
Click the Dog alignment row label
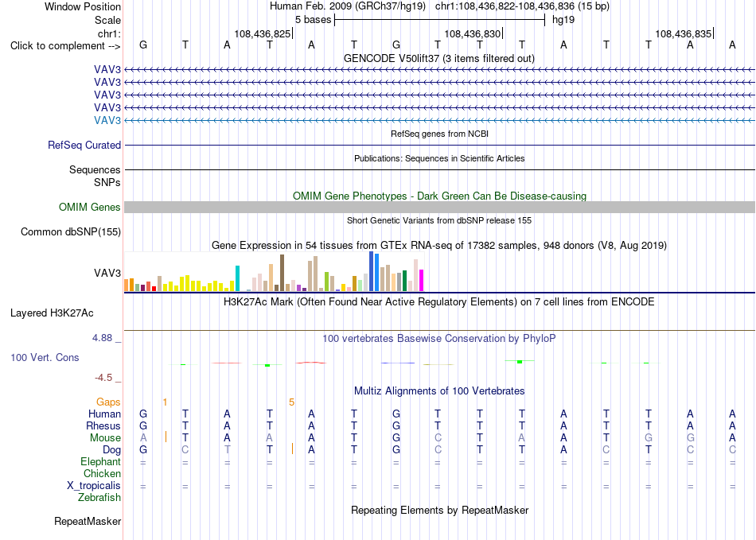click(x=112, y=450)
